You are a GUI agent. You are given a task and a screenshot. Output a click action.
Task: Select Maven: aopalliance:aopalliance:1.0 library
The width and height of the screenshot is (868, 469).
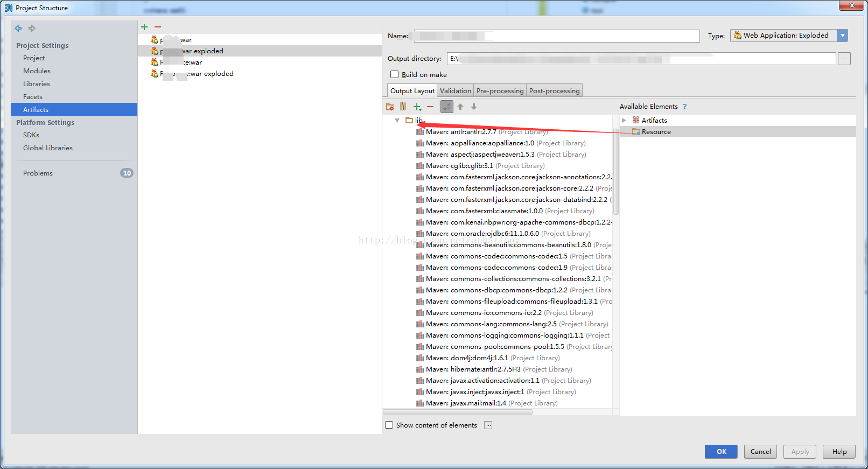506,143
